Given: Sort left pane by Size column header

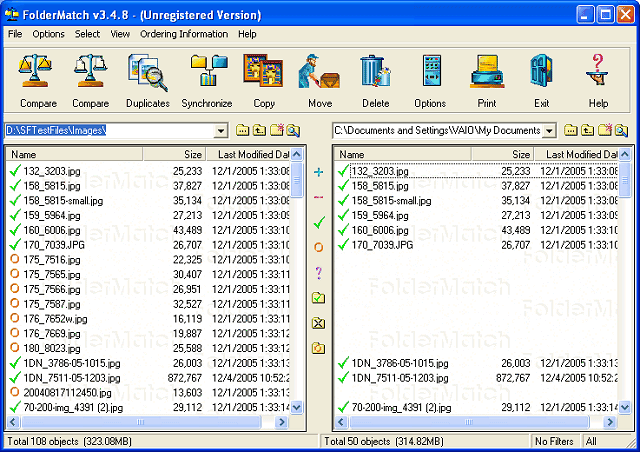Looking at the screenshot, I should click(x=174, y=154).
